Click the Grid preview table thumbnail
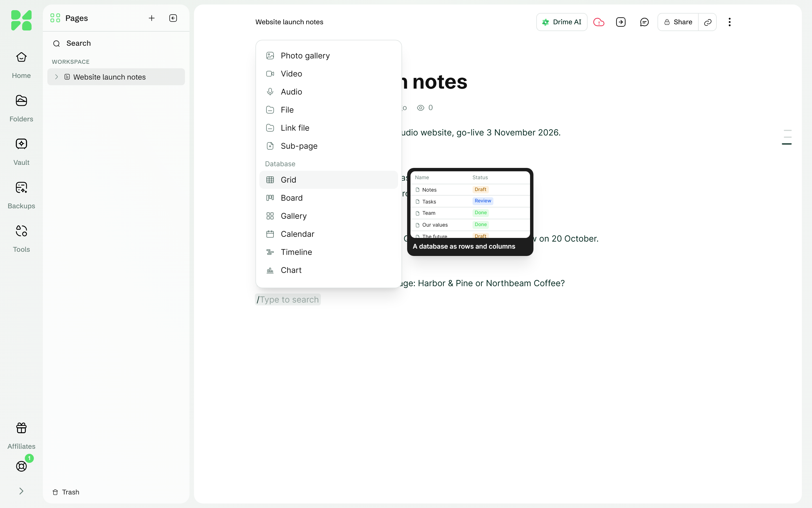812x508 pixels. tap(470, 205)
